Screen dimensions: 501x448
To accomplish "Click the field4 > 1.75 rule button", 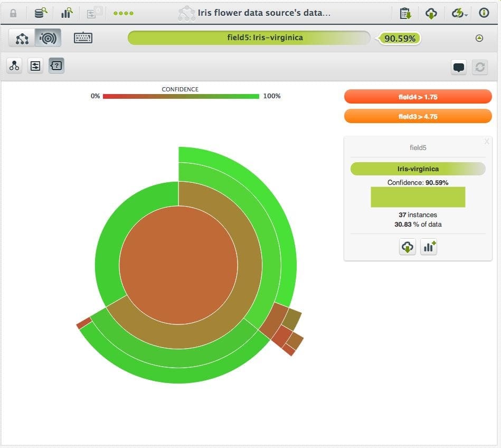I will [418, 96].
